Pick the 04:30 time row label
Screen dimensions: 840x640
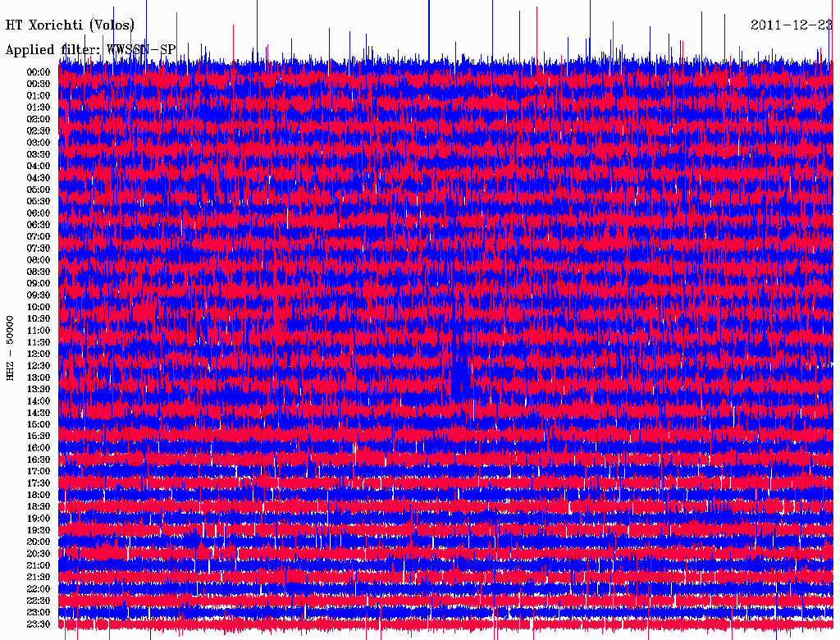click(x=39, y=178)
